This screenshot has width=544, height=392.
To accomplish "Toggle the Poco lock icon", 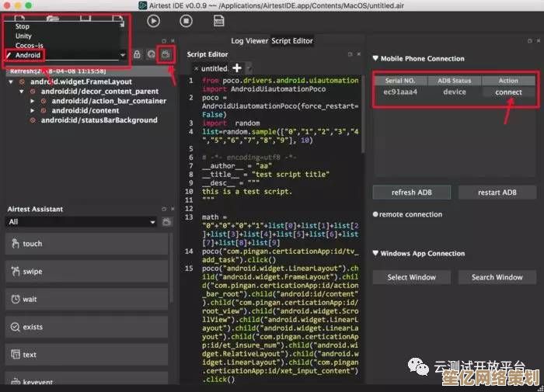I will click(137, 54).
